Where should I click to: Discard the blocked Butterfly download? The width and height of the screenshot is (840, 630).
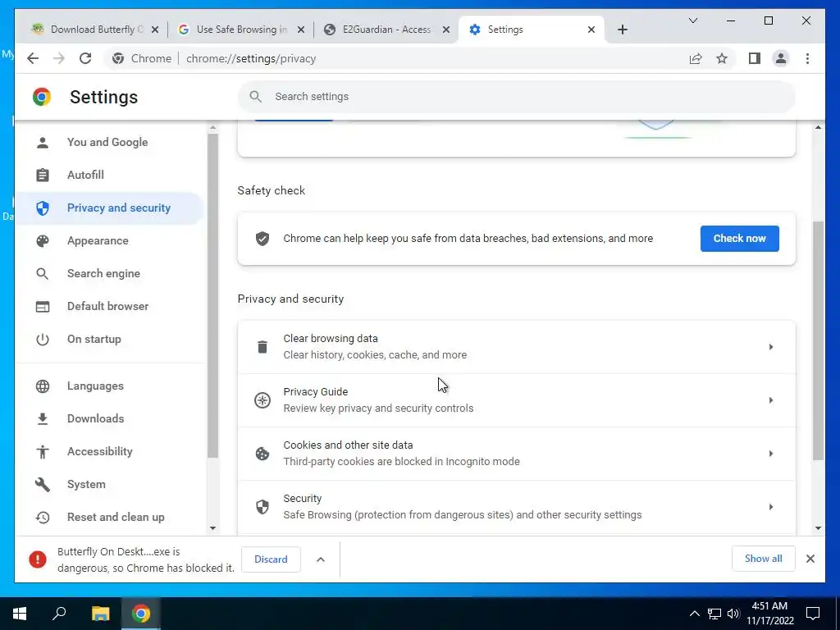[271, 559]
